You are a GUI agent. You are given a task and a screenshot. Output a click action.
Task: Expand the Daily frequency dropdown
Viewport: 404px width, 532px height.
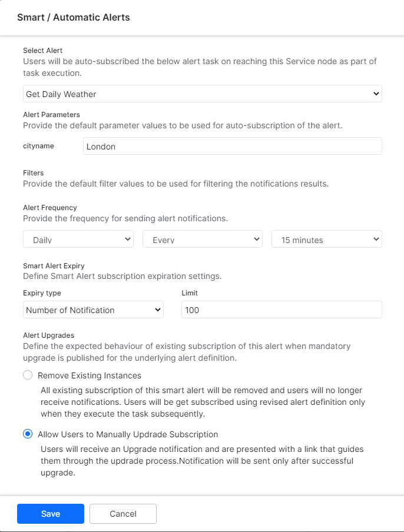pyautogui.click(x=78, y=239)
